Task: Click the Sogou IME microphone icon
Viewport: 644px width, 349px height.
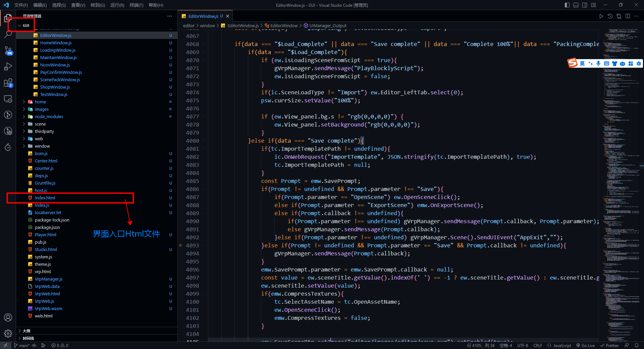Action: coord(598,63)
